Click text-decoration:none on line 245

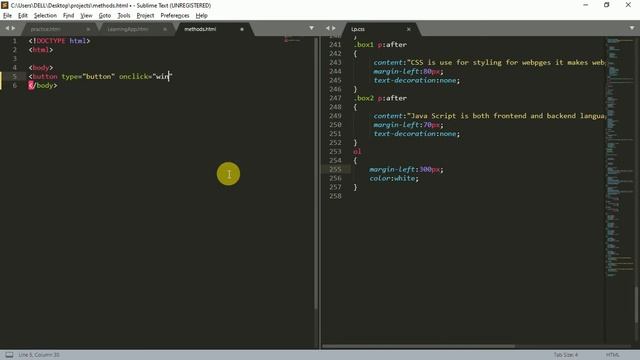417,80
